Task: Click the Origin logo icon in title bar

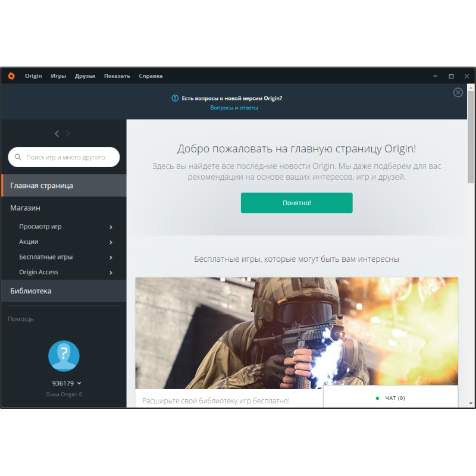Action: coord(11,76)
